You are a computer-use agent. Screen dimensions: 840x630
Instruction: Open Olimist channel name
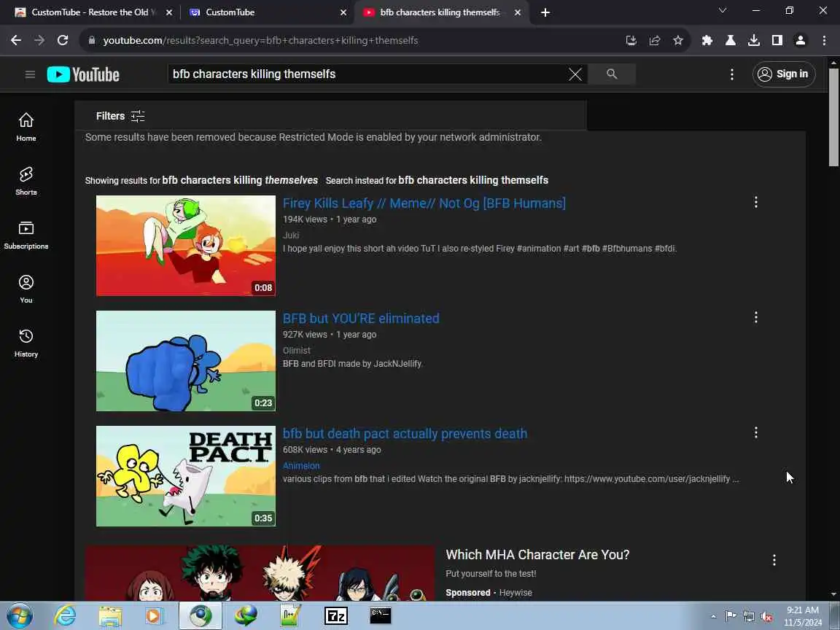click(x=297, y=350)
